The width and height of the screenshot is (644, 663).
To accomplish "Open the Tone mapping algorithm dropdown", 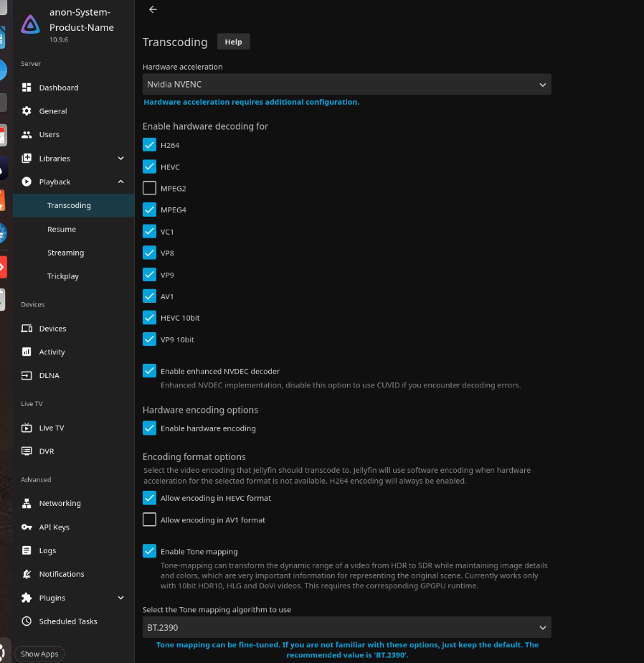I will [346, 628].
